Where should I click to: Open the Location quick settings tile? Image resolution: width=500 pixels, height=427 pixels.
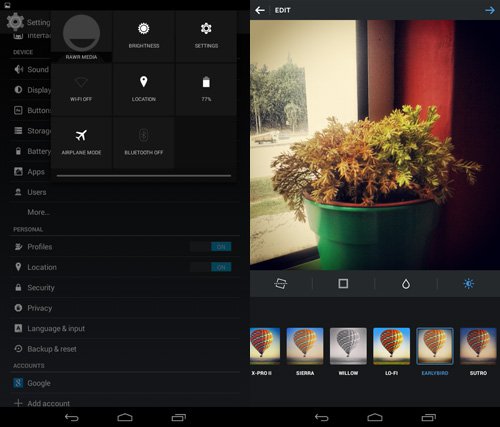[x=144, y=89]
